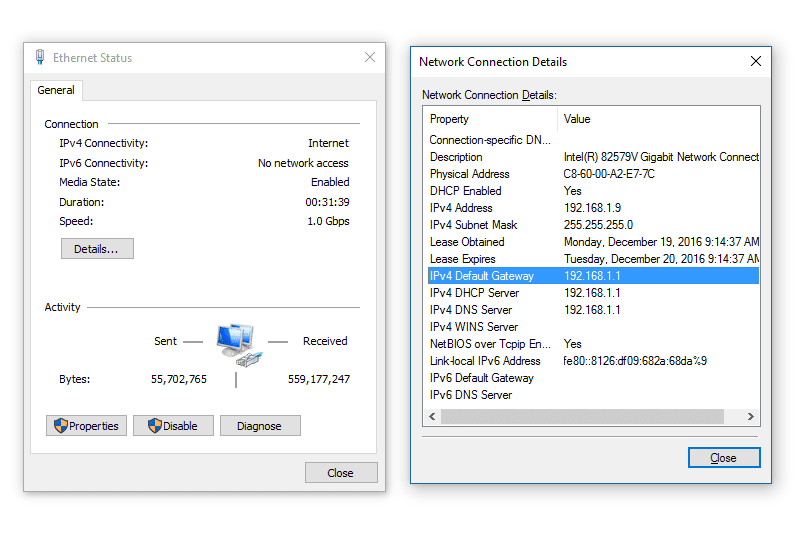Select the IPv4 Address row
This screenshot has width=804, height=536.
tap(593, 208)
